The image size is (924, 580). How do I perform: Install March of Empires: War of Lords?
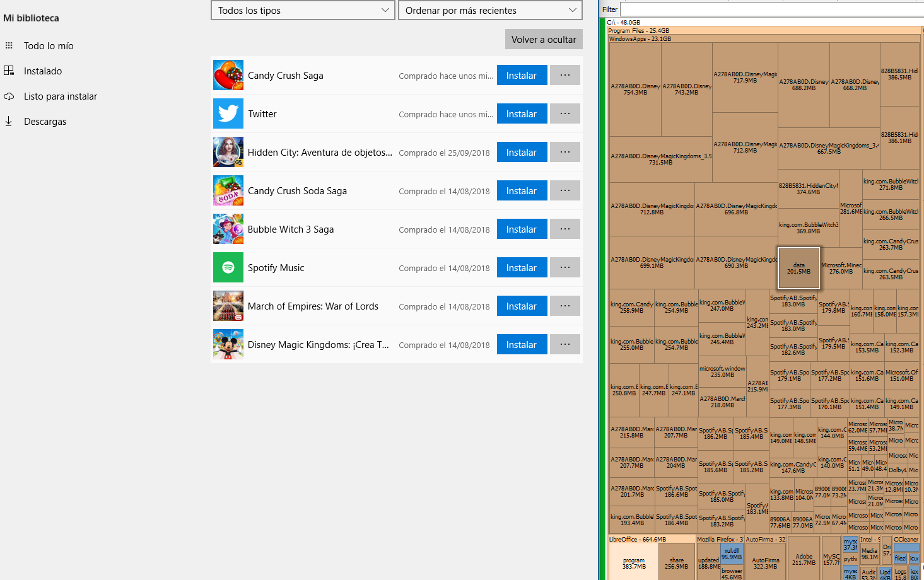coord(522,306)
